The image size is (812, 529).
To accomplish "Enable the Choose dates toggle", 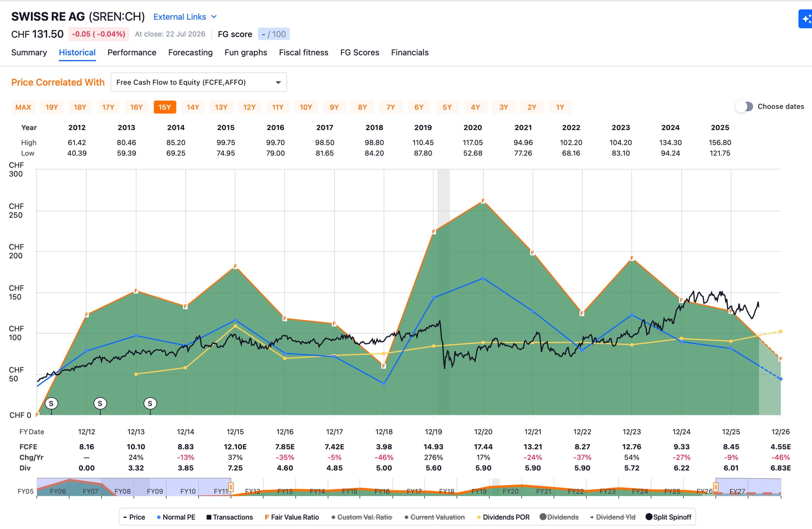I will (744, 107).
